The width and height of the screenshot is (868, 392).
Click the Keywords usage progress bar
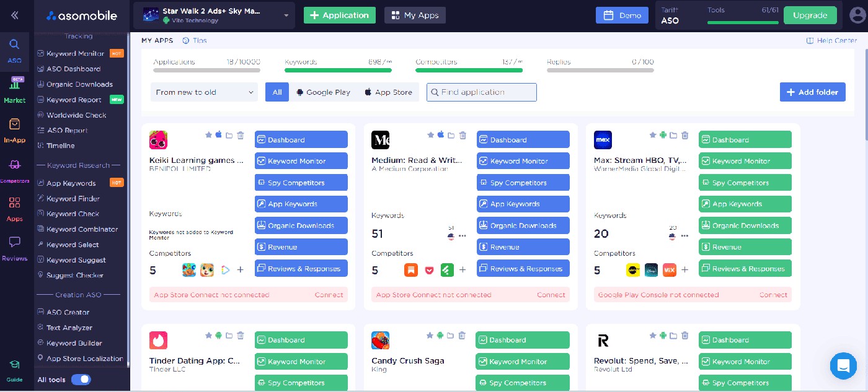pyautogui.click(x=338, y=70)
